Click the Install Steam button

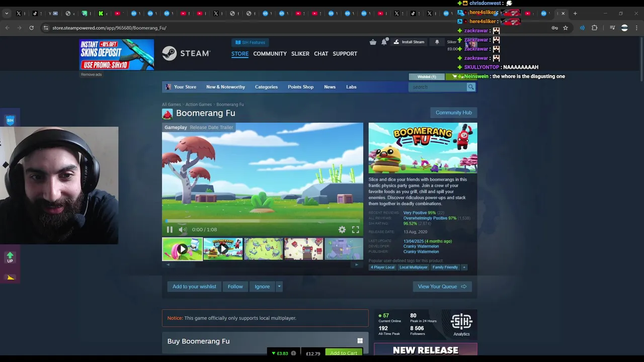pyautogui.click(x=409, y=42)
